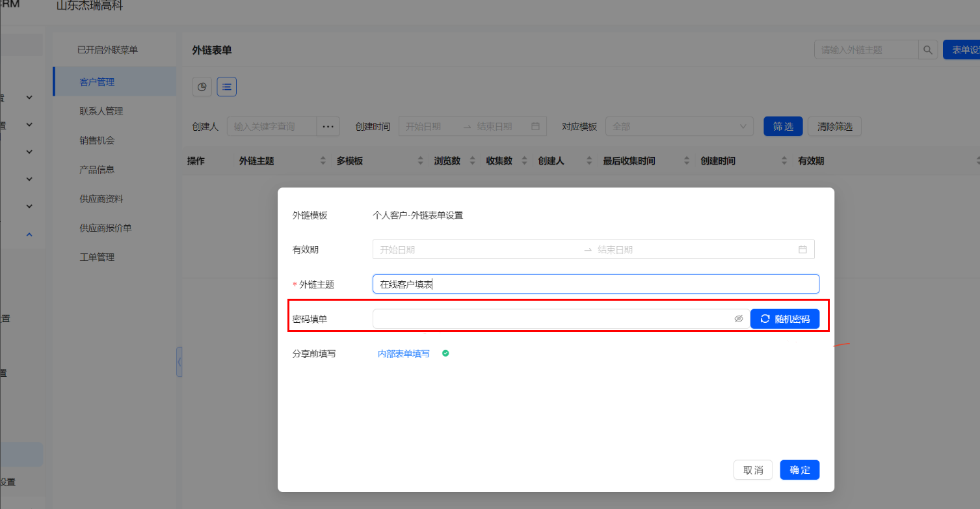The height and width of the screenshot is (509, 980).
Task: Sort by 外链主题 column arrows
Action: pyautogui.click(x=323, y=161)
